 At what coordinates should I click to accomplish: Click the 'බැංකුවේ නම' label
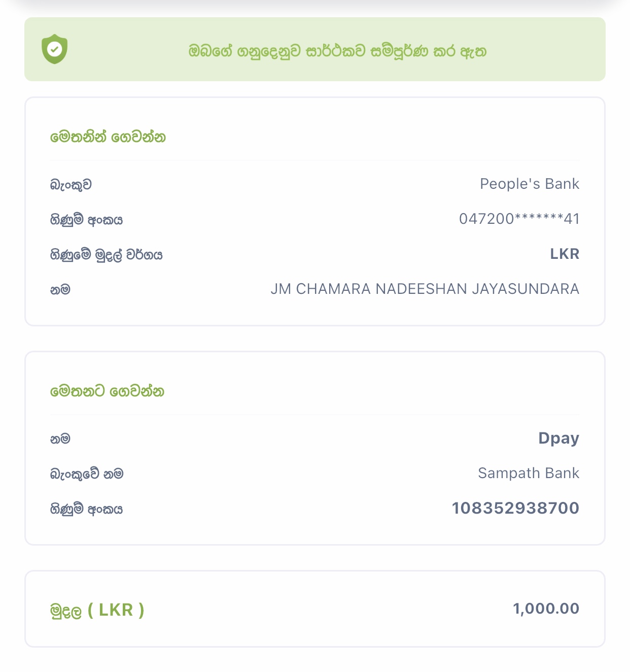pos(86,474)
